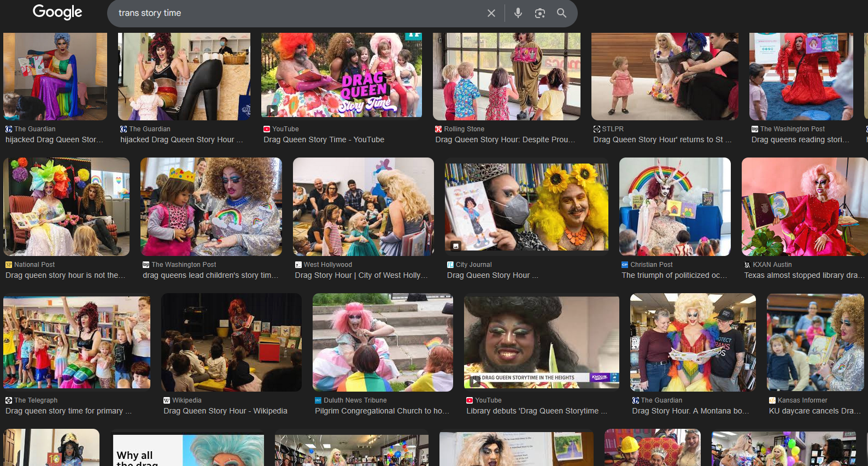868x466 pixels.
Task: Open the Washington Post 'Drag queens reading stori...' image
Action: coord(801,77)
